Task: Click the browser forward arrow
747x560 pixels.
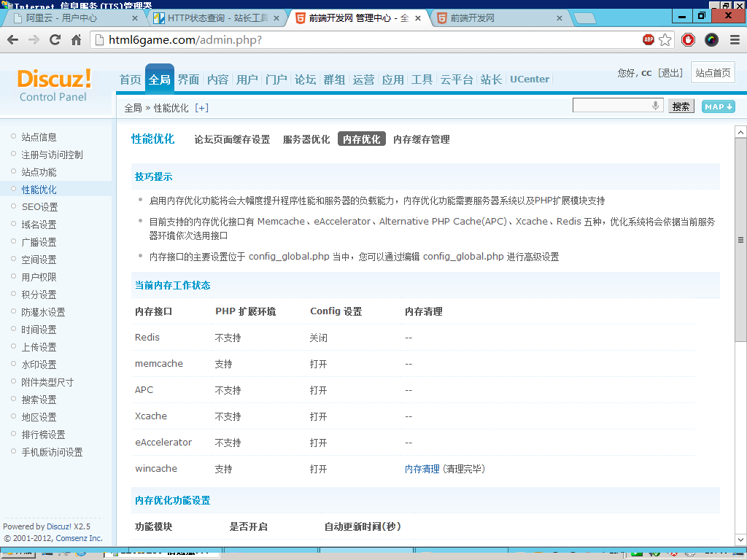Action: [34, 40]
